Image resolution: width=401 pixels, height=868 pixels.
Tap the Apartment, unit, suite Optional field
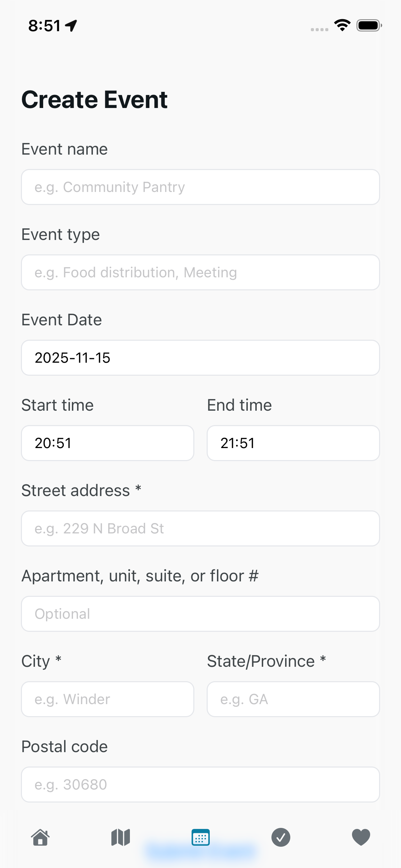click(x=200, y=614)
